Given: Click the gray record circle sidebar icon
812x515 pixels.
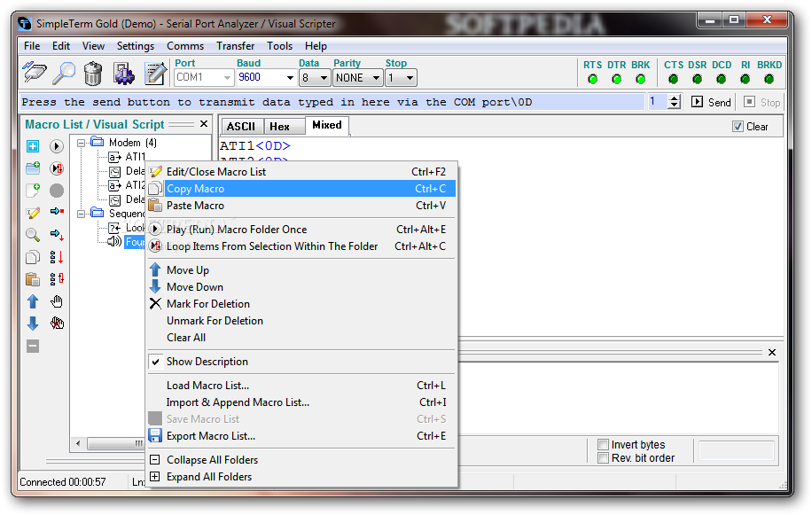Looking at the screenshot, I should 57,191.
